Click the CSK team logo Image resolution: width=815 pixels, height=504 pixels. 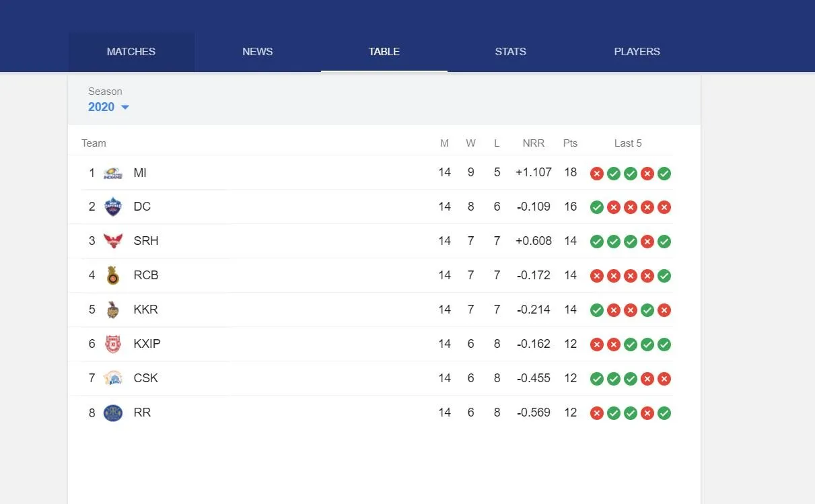tap(113, 378)
